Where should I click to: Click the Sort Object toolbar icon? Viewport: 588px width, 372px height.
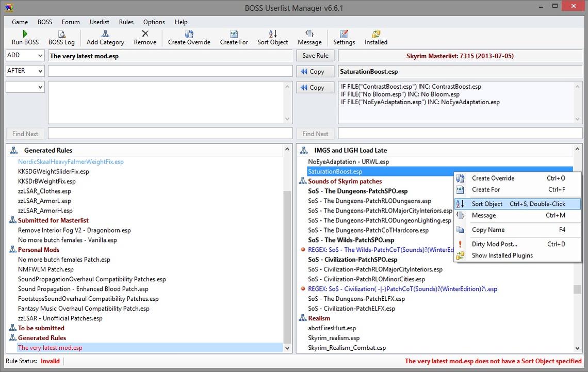tap(273, 34)
